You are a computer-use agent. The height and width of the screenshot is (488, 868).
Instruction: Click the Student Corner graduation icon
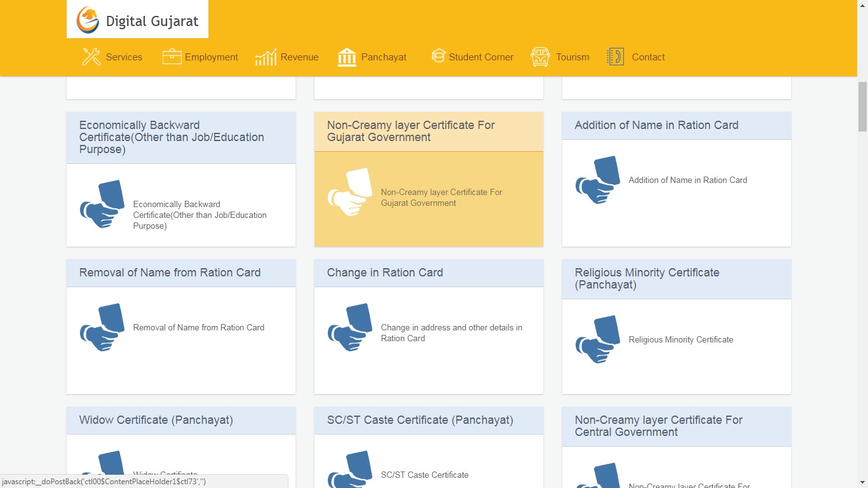point(438,57)
